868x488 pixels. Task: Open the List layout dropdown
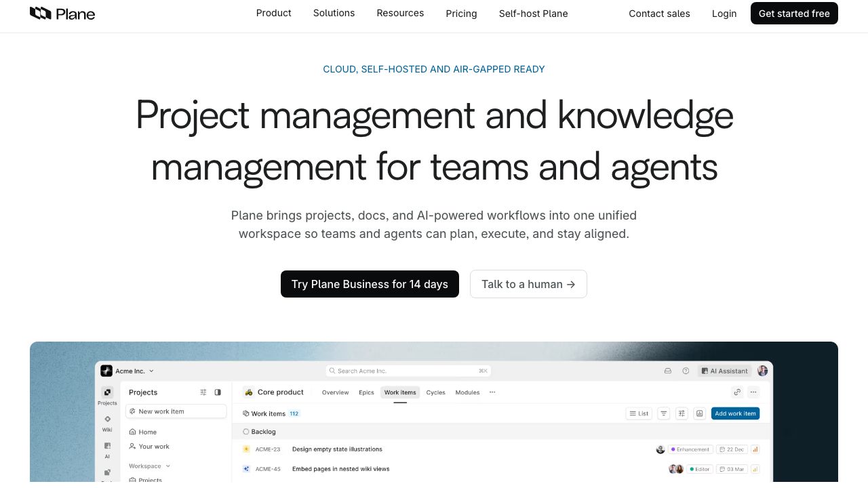[x=639, y=413]
